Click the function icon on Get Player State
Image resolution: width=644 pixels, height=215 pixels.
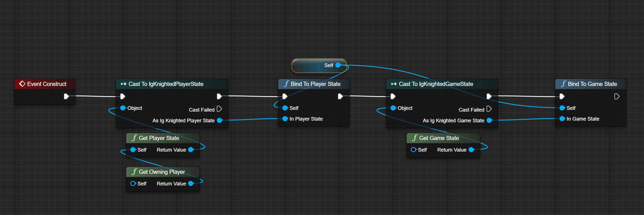pos(134,138)
